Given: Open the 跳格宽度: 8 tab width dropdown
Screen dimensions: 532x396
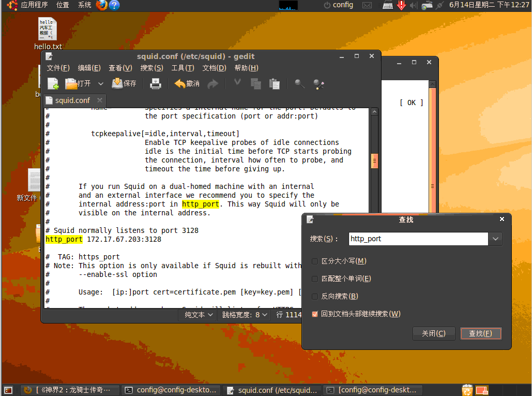Looking at the screenshot, I should 245,315.
